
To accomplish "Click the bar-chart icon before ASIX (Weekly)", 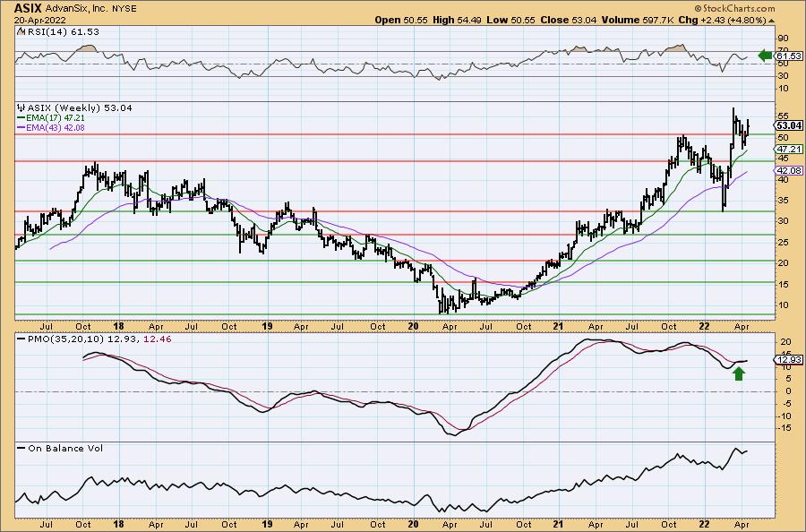I will click(21, 108).
